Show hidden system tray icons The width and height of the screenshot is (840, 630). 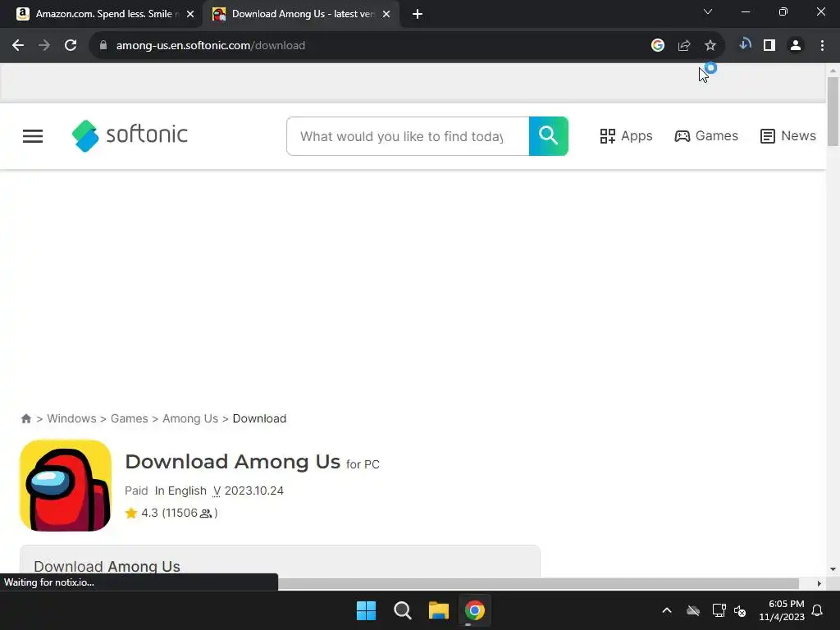(667, 610)
